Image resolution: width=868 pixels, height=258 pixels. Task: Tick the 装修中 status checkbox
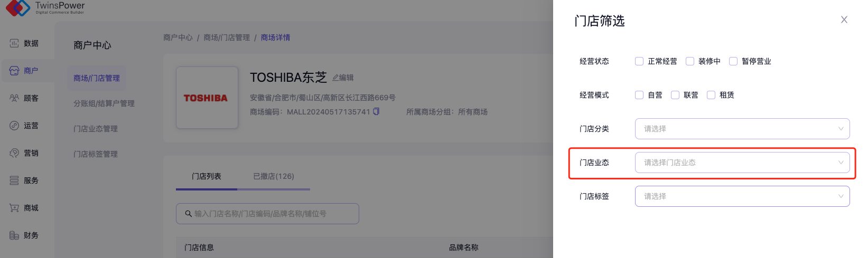(690, 61)
